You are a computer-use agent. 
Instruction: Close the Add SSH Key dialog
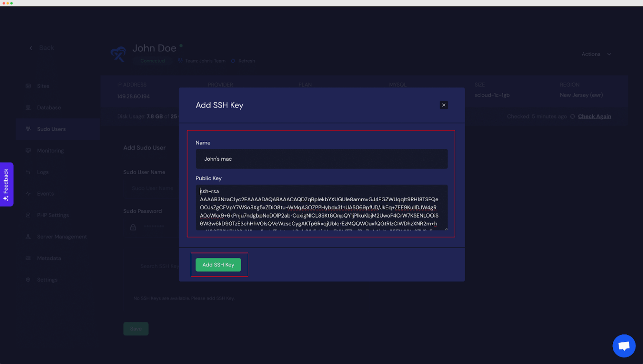[444, 105]
